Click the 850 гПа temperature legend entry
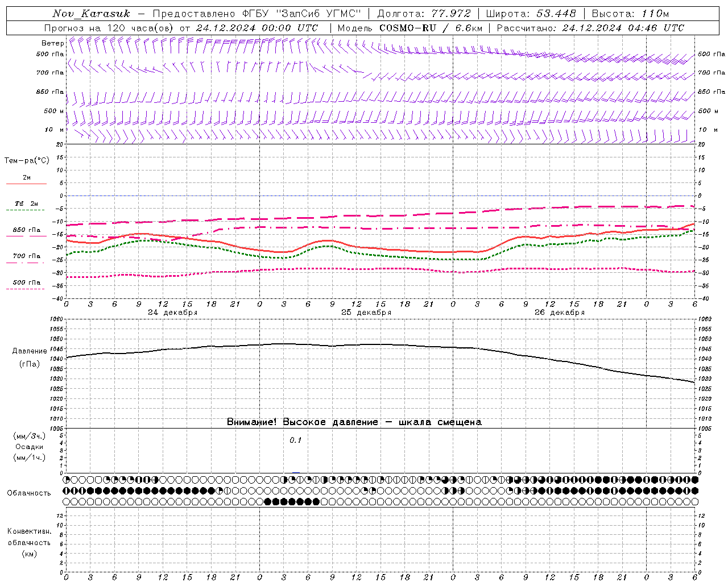Screen dimensions: 728x582 coord(27,230)
